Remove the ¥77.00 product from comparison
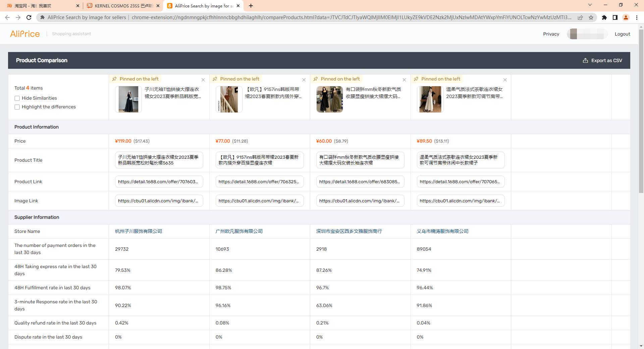 click(304, 80)
